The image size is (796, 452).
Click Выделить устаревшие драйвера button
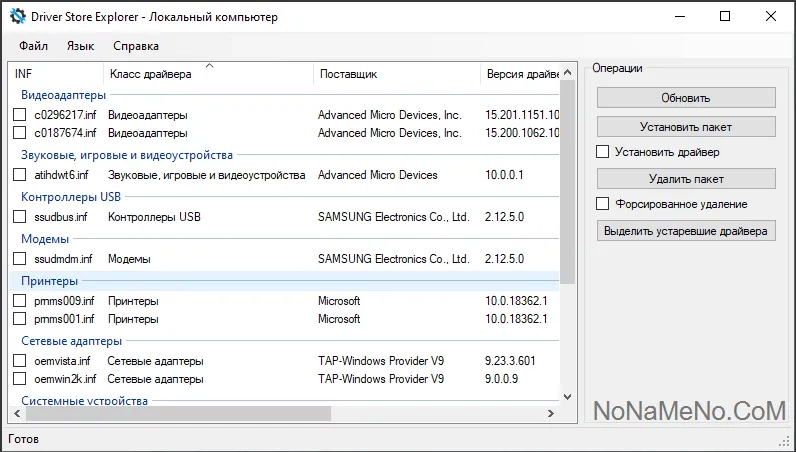coord(686,231)
